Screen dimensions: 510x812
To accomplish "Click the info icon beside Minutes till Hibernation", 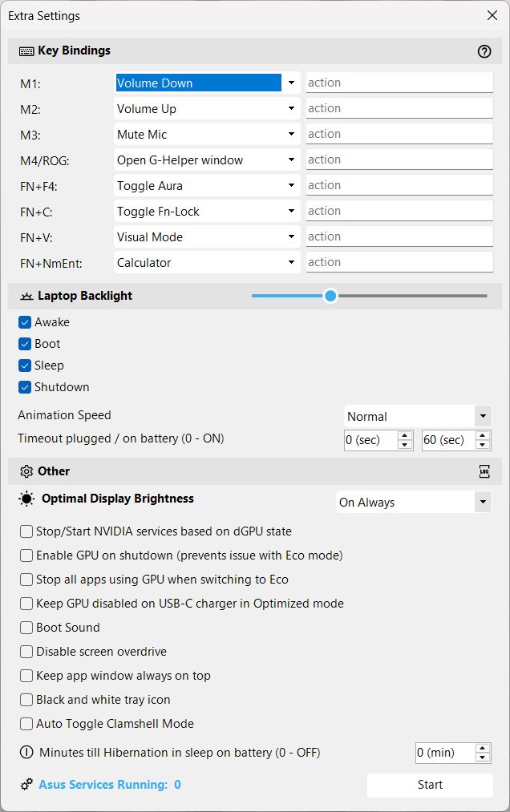I will coord(26,753).
